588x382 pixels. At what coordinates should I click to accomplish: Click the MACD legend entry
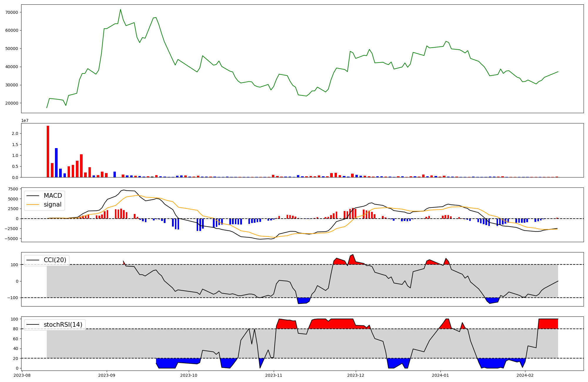click(53, 196)
